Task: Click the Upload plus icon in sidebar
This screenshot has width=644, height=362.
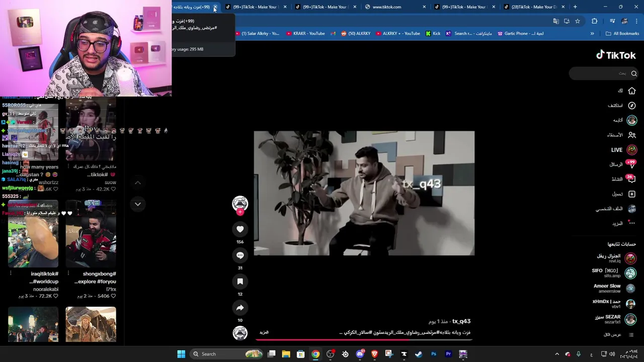Action: 632,194
